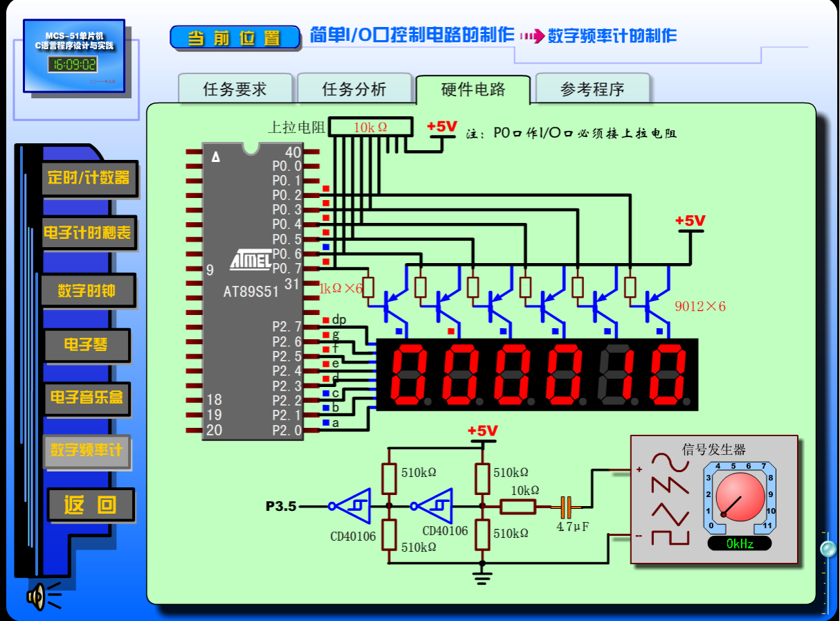Click breadcrumb 简单I/O口控制电路的制作
The image size is (840, 621).
point(412,35)
